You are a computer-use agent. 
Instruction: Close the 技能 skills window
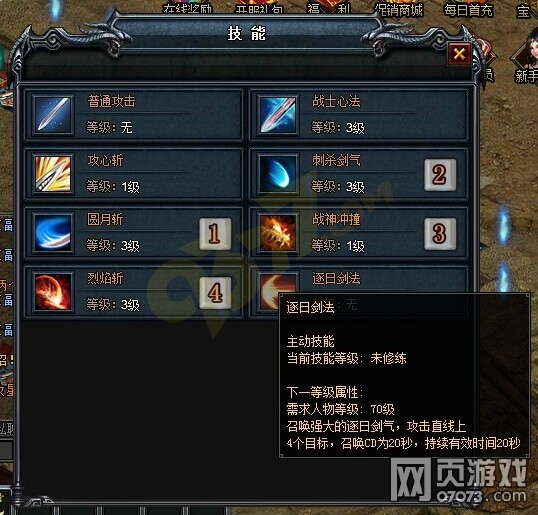pyautogui.click(x=459, y=54)
